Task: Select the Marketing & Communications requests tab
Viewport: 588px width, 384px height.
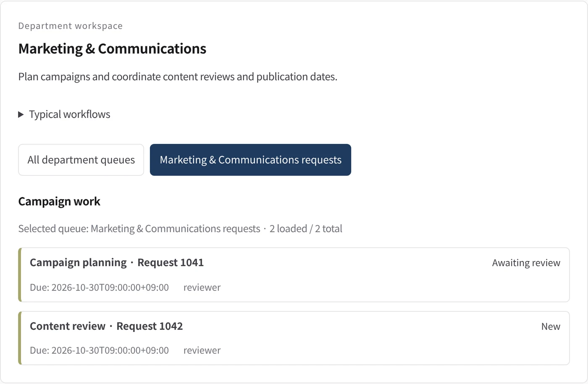Action: [x=250, y=160]
